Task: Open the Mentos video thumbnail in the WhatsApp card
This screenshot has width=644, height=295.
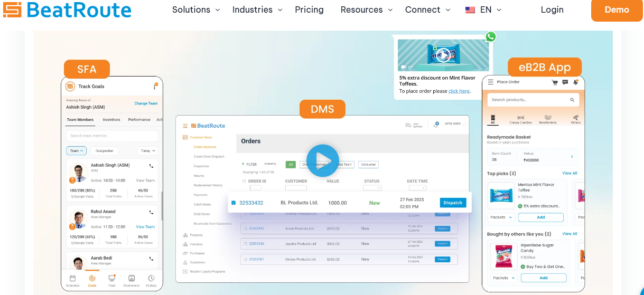Action: pos(443,55)
